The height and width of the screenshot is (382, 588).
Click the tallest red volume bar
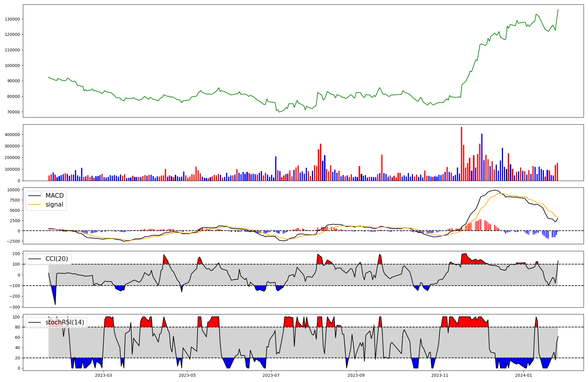pos(462,153)
